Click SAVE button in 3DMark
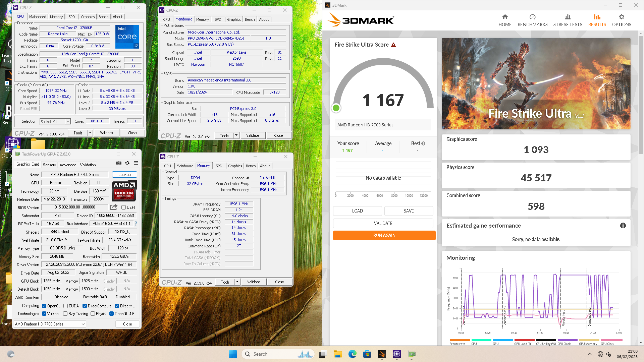 pyautogui.click(x=409, y=211)
